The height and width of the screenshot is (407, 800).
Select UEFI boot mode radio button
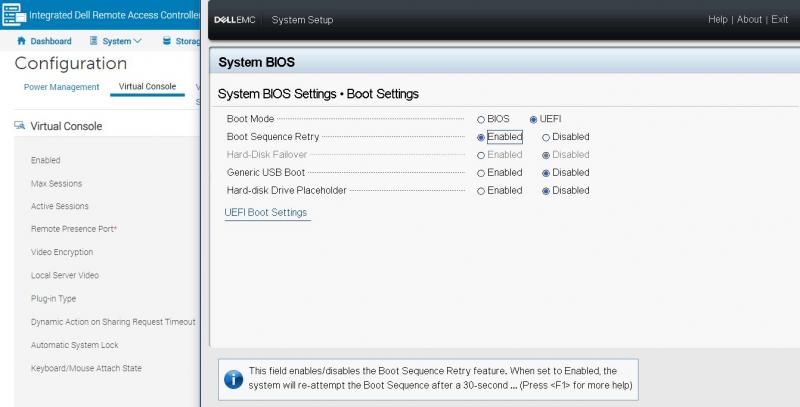coord(533,119)
